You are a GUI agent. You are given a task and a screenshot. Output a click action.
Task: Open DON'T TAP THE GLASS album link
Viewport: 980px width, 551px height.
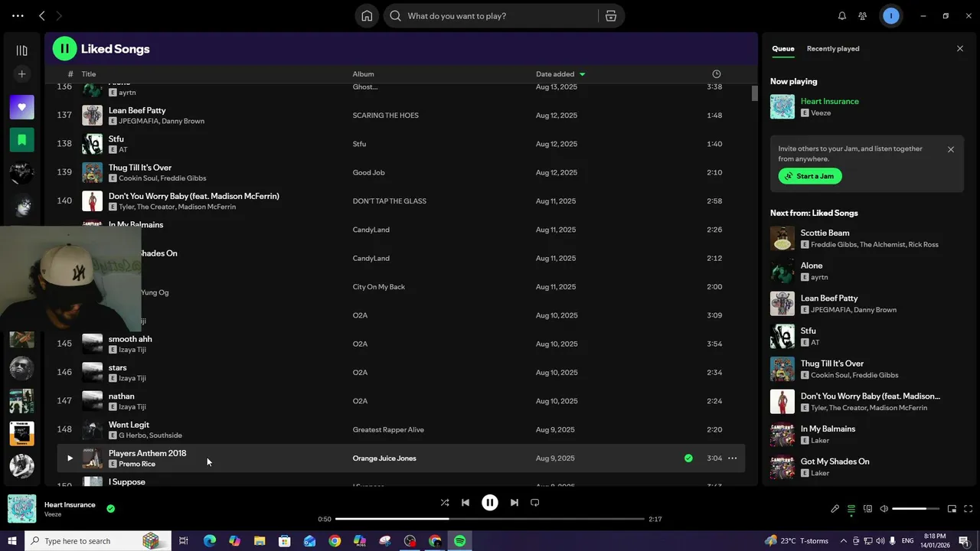(x=389, y=201)
